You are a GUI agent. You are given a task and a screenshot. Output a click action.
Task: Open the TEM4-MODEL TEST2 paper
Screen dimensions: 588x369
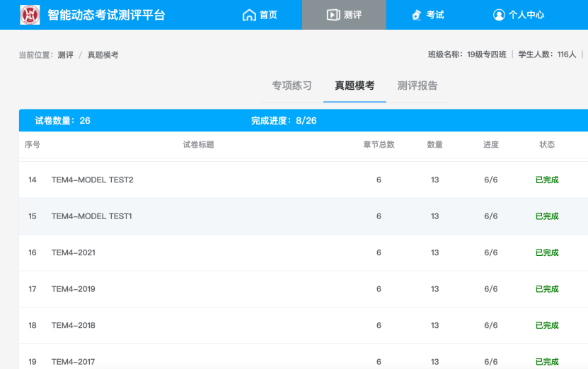point(92,180)
